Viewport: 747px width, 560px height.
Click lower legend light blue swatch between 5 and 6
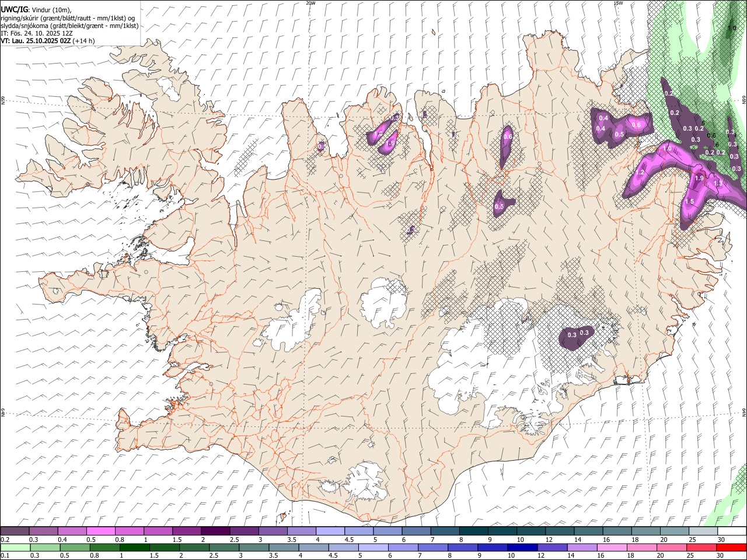pos(373,547)
